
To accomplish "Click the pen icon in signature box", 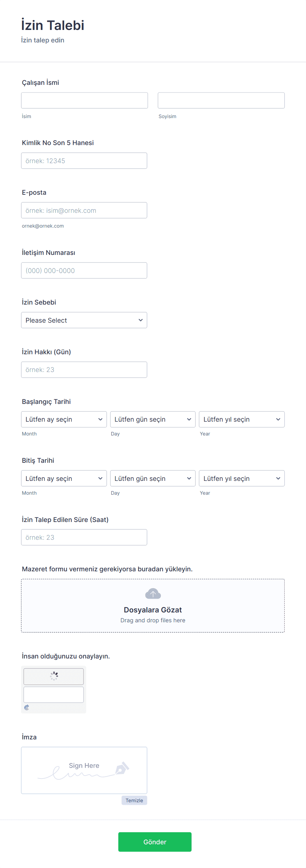I will click(122, 768).
